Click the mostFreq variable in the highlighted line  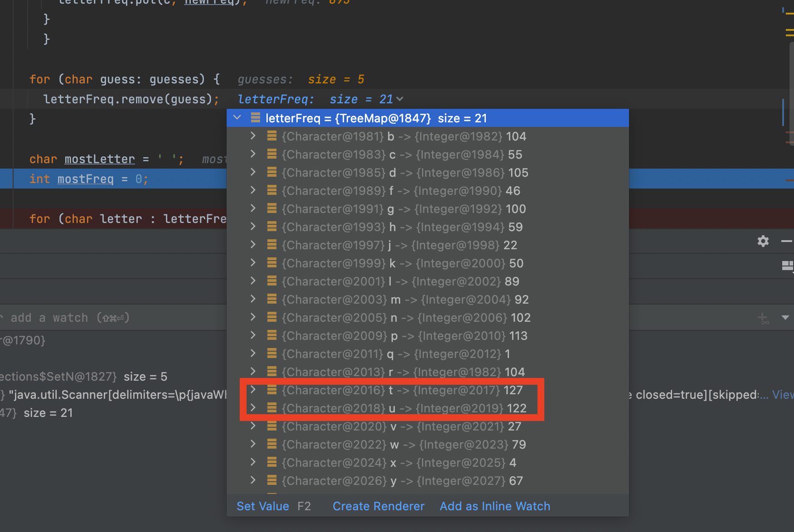[85, 179]
